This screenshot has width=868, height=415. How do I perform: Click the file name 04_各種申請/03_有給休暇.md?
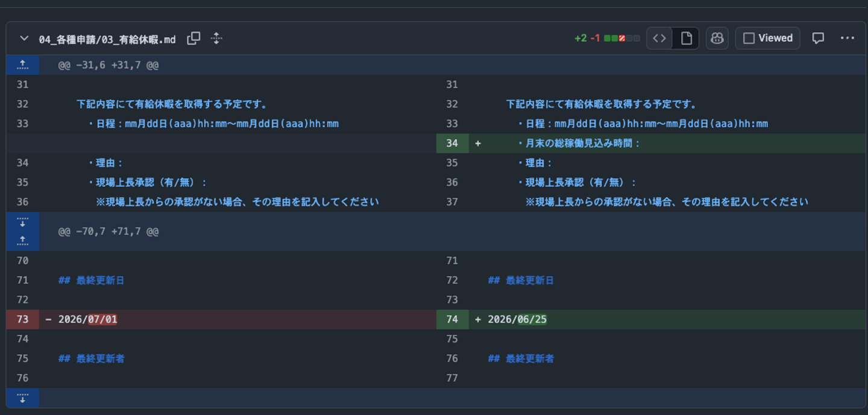point(107,39)
